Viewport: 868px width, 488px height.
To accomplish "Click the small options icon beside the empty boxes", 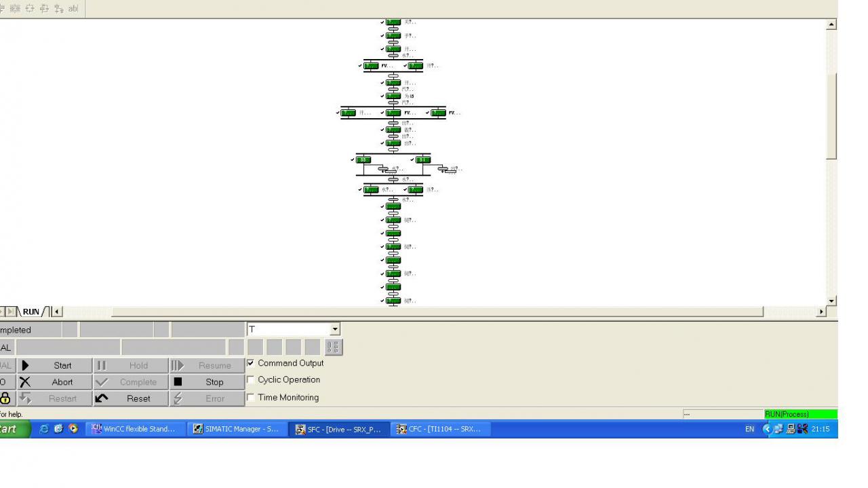I will [334, 348].
